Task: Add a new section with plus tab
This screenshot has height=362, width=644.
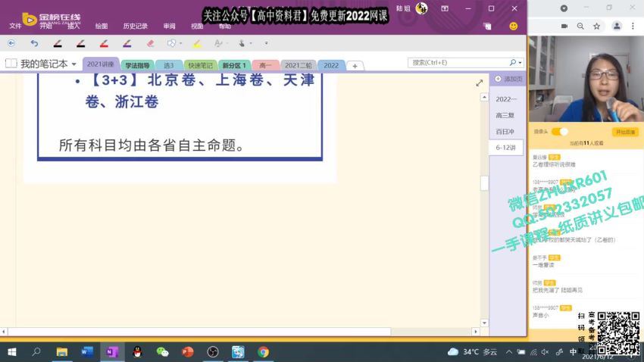Action: coord(355,66)
